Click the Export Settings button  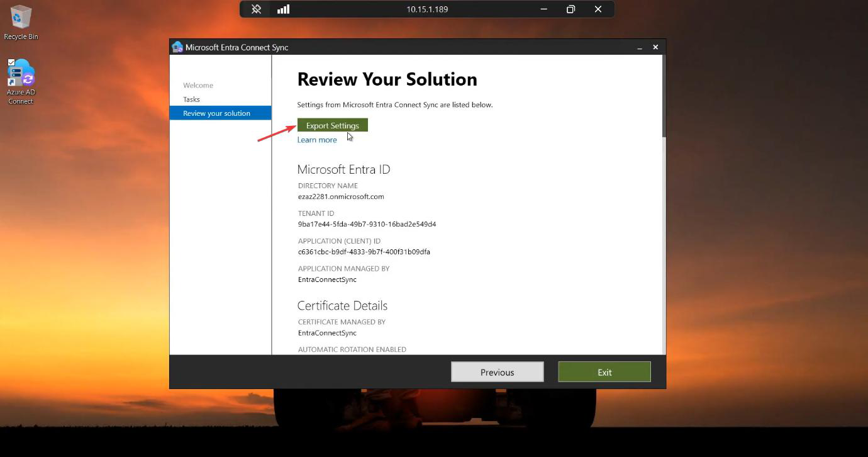333,125
